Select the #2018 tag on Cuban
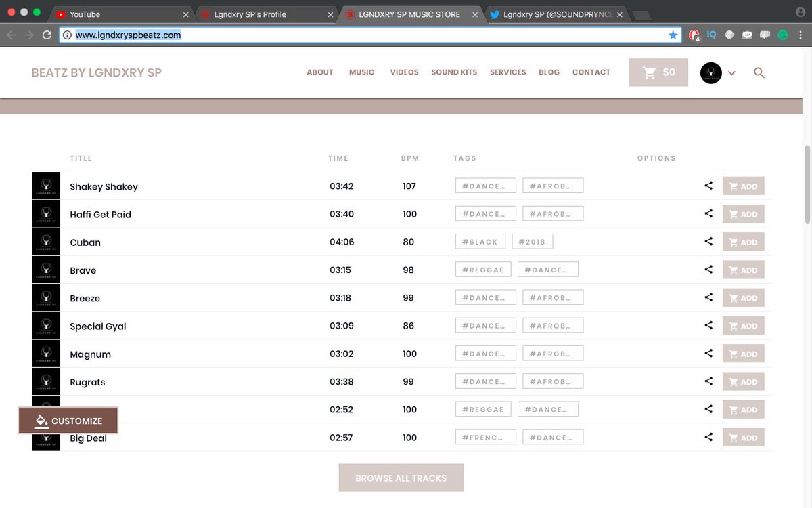The height and width of the screenshot is (508, 812). point(533,242)
